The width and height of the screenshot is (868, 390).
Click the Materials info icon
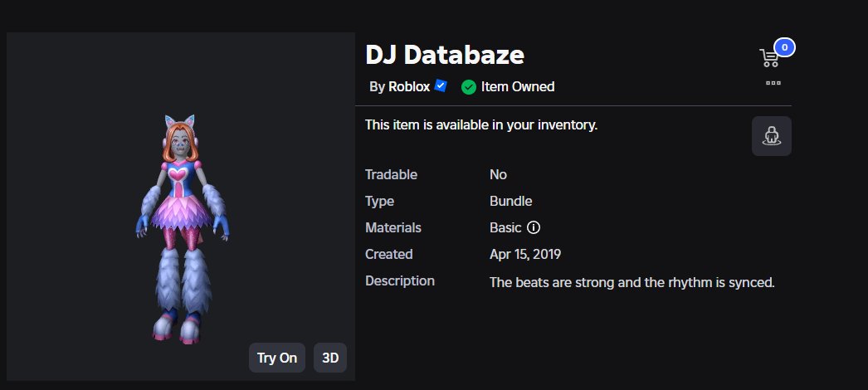tap(533, 227)
